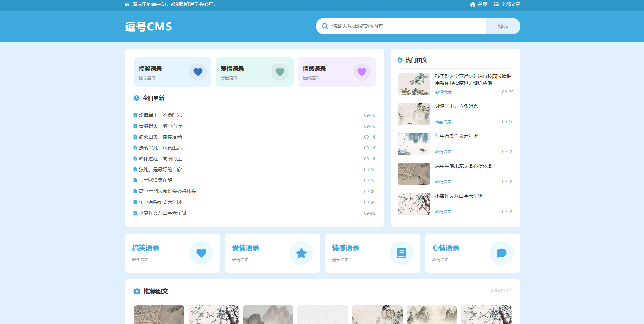Click the flame icon next to 热门图文
The height and width of the screenshot is (324, 644).
[400, 60]
